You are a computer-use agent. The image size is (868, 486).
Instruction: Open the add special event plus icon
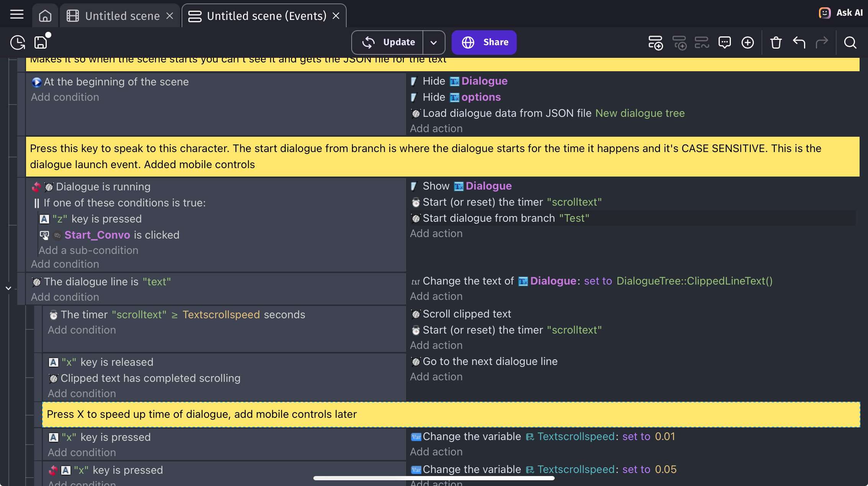(748, 43)
